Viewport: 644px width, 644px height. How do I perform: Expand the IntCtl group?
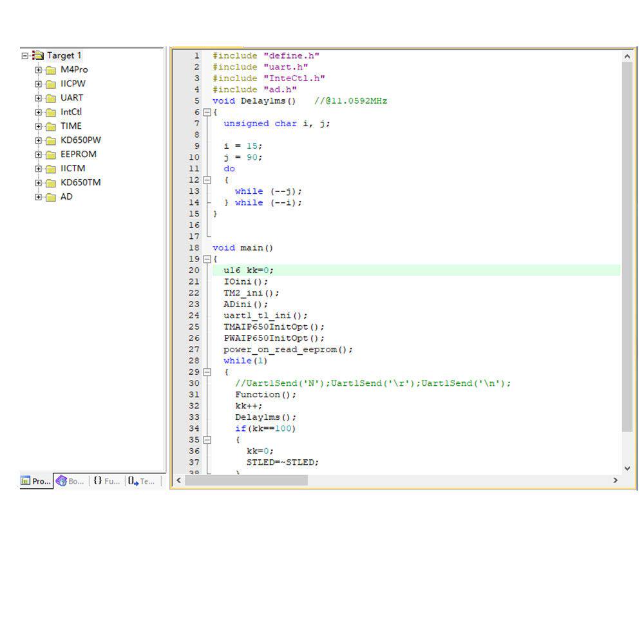click(x=38, y=112)
